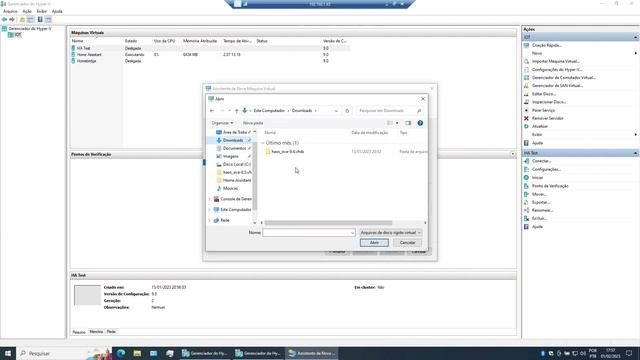Open Gerenciador de SAN Virtual
This screenshot has width=640, height=360.
click(557, 86)
